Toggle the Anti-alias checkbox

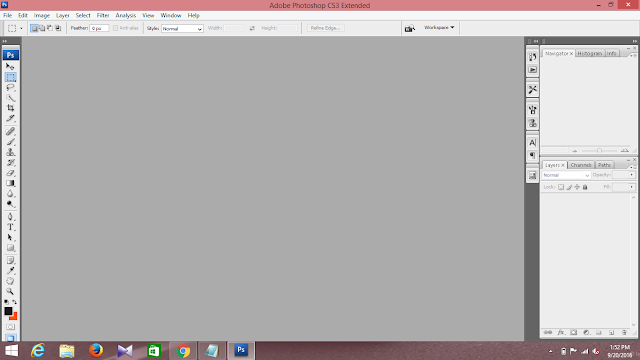point(116,28)
